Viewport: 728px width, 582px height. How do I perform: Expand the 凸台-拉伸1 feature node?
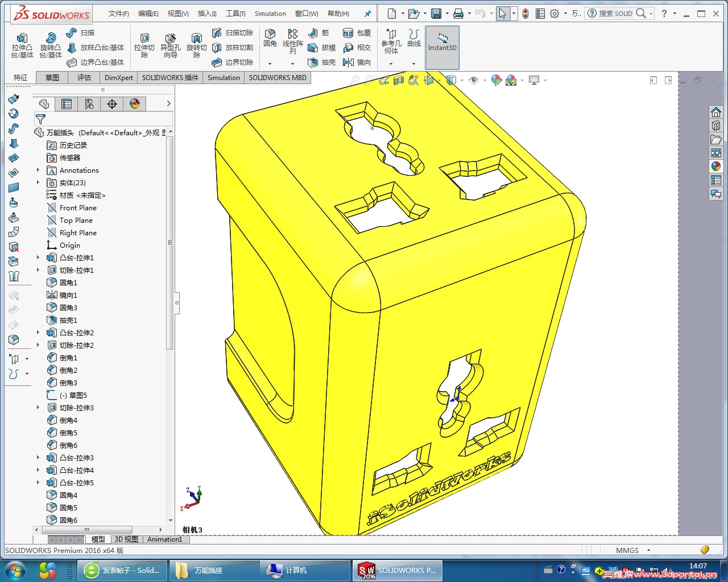(38, 257)
